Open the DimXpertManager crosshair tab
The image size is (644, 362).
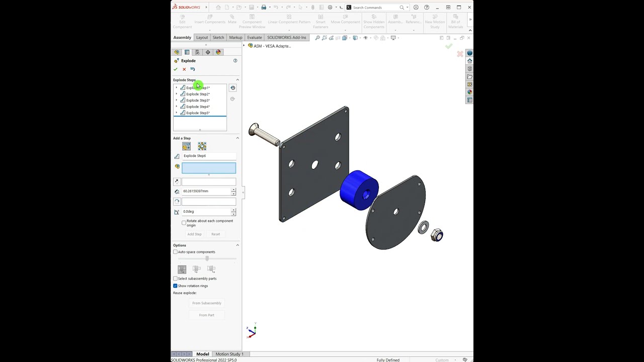click(208, 52)
